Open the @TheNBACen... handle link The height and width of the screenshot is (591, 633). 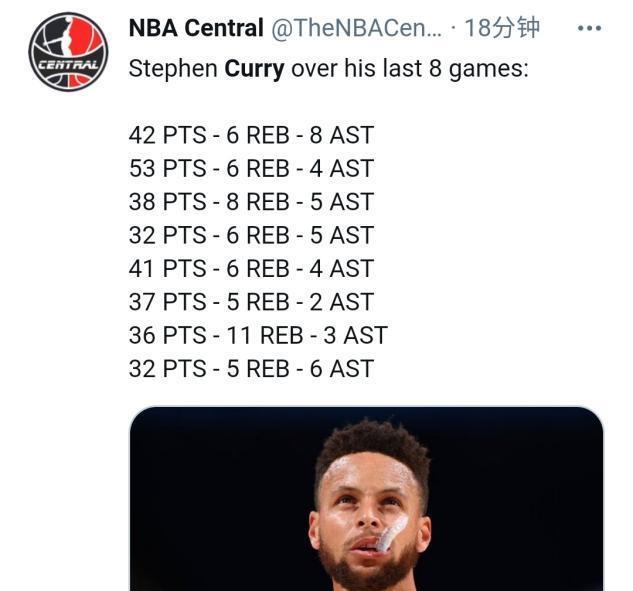(356, 28)
